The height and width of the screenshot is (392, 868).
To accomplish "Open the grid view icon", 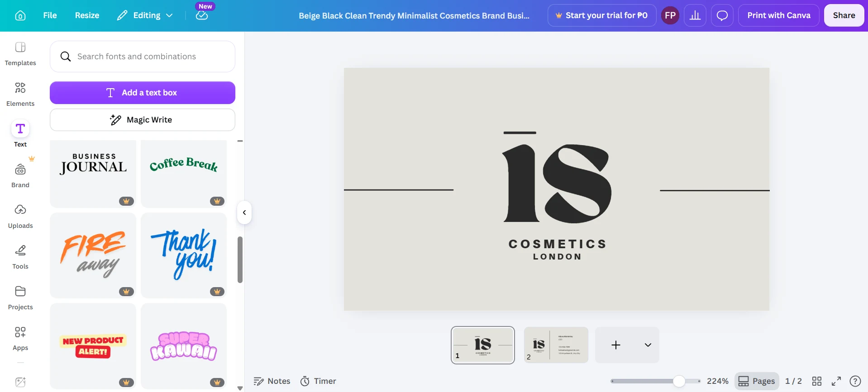I will tap(817, 381).
